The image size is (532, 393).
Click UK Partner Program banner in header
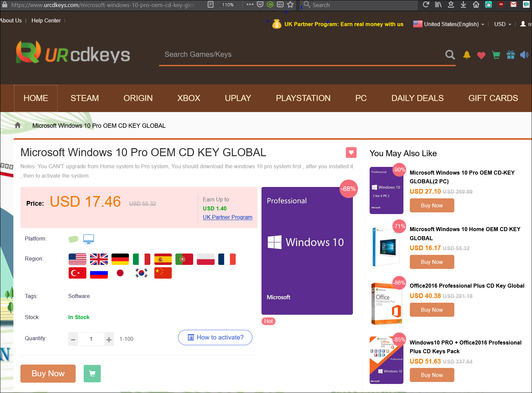point(338,24)
